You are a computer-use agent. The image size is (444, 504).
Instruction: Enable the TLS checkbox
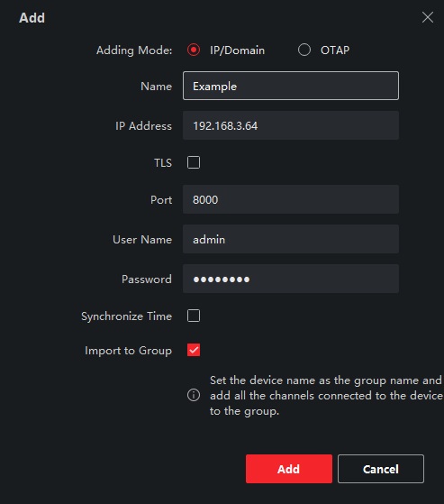click(194, 162)
